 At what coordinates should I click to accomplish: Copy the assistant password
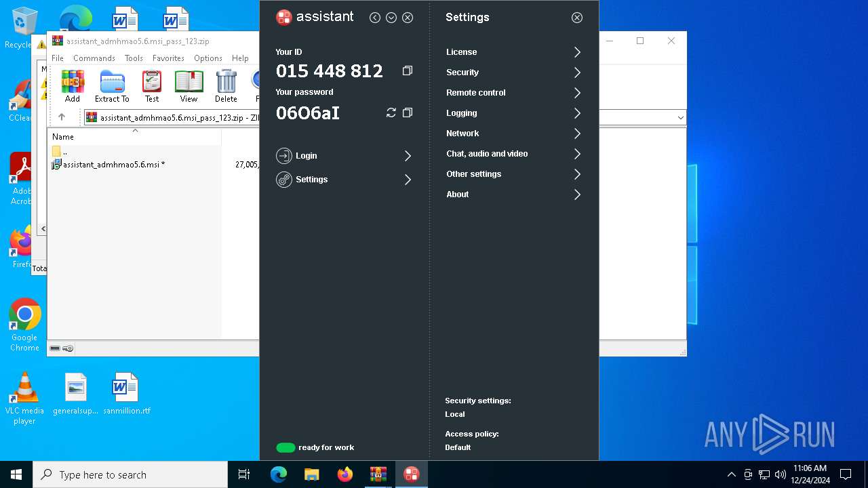click(x=407, y=113)
